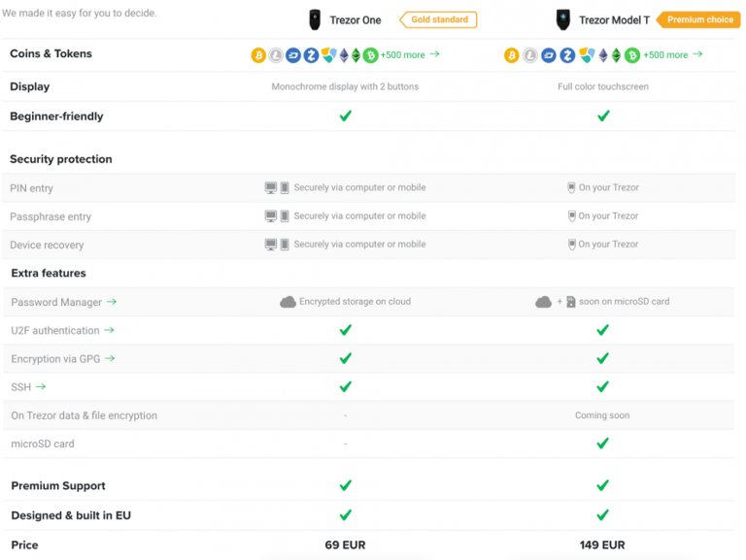The image size is (746, 560).
Task: Click Litecoin coin icon under Trezor One
Action: point(276,55)
